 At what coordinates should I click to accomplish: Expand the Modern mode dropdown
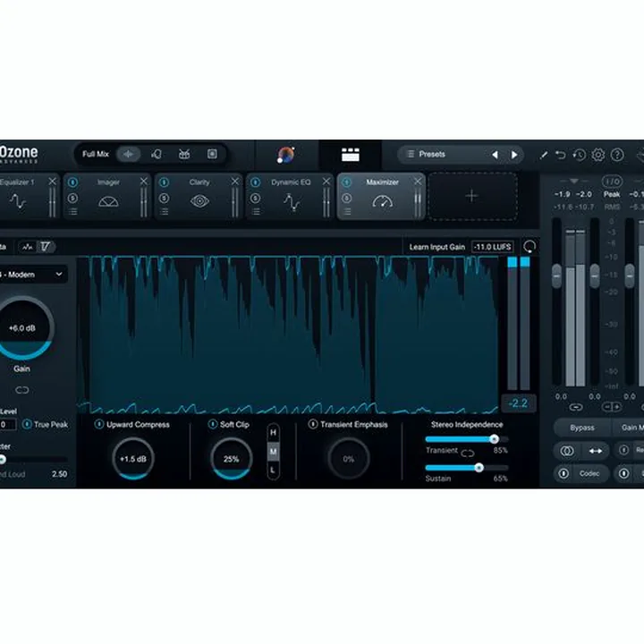click(34, 275)
